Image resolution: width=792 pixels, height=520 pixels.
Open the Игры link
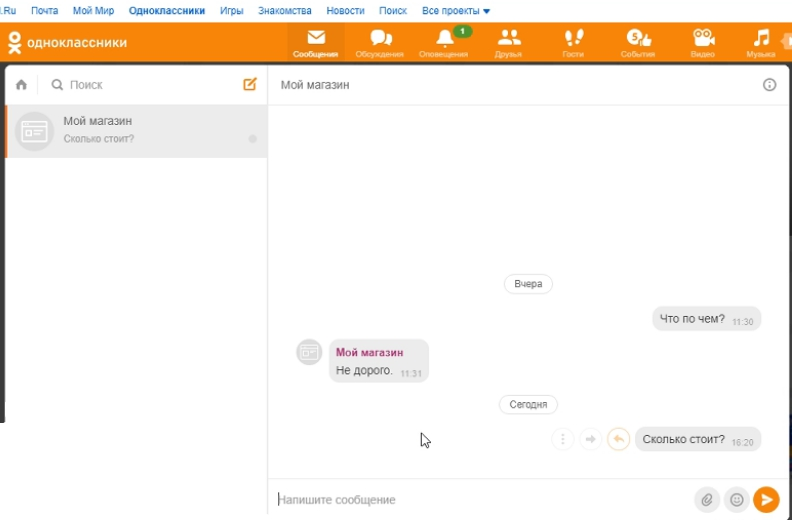[231, 11]
